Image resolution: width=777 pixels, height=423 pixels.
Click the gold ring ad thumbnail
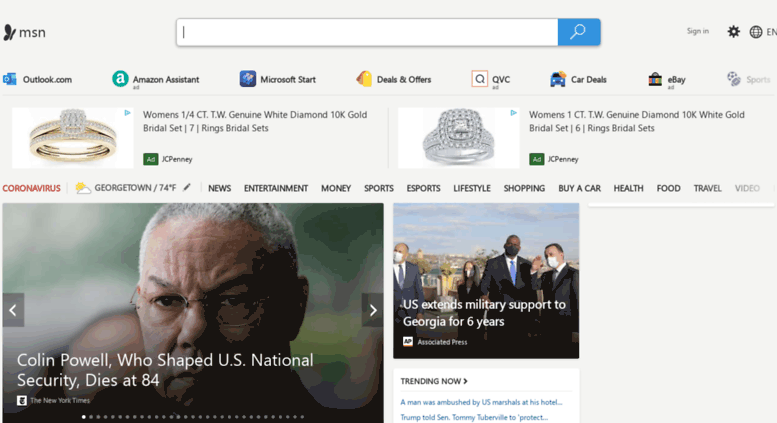point(73,138)
